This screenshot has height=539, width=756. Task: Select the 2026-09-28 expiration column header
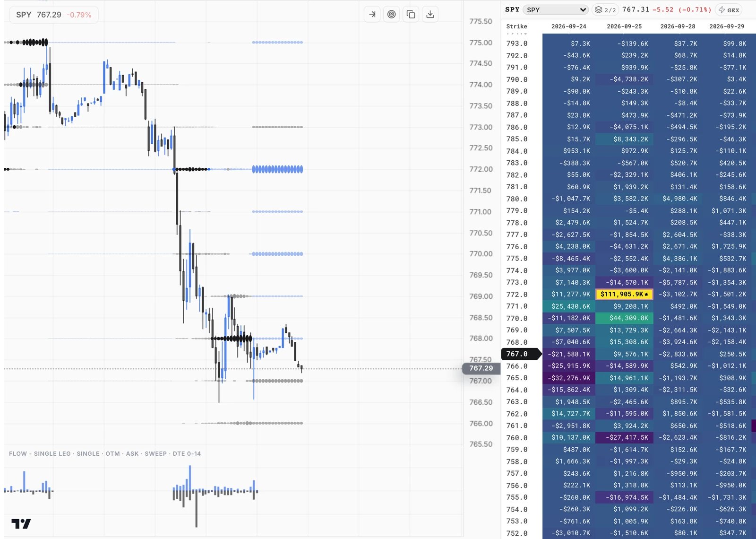678,26
